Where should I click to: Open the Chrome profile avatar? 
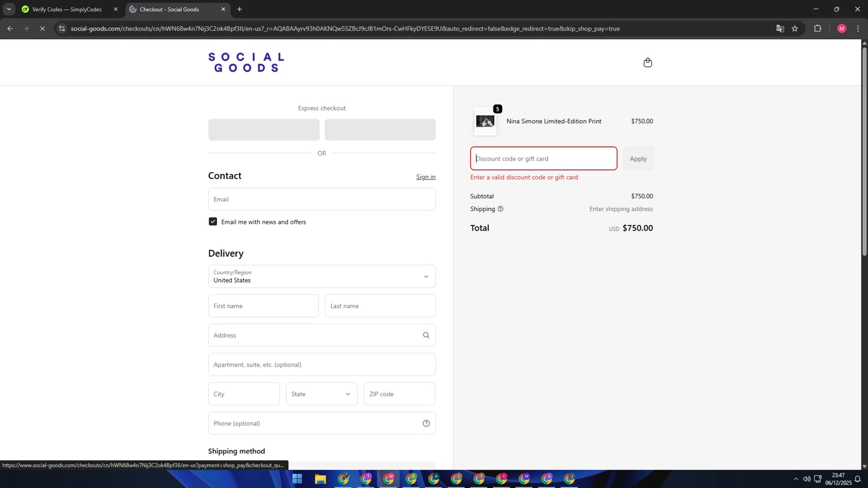tap(841, 28)
